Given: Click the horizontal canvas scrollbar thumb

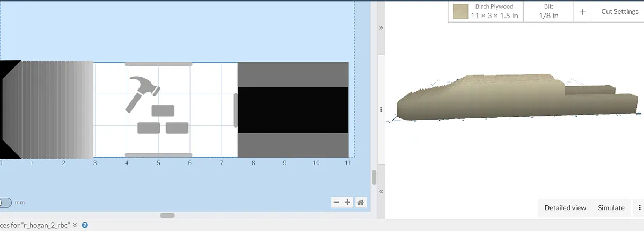Looking at the screenshot, I should 167,215.
